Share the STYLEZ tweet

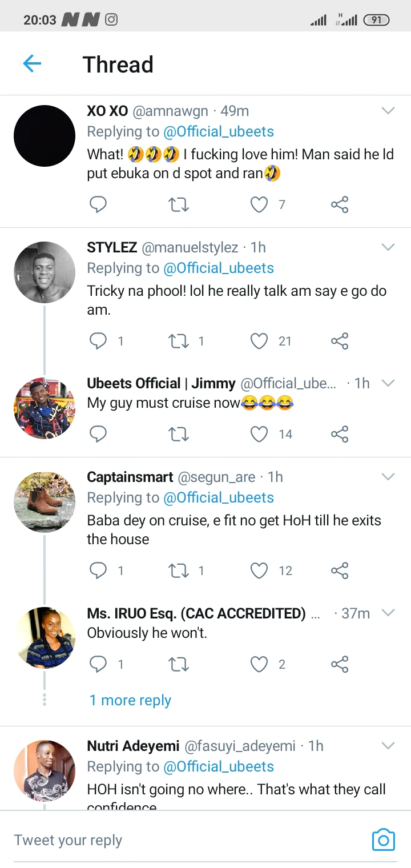[340, 341]
